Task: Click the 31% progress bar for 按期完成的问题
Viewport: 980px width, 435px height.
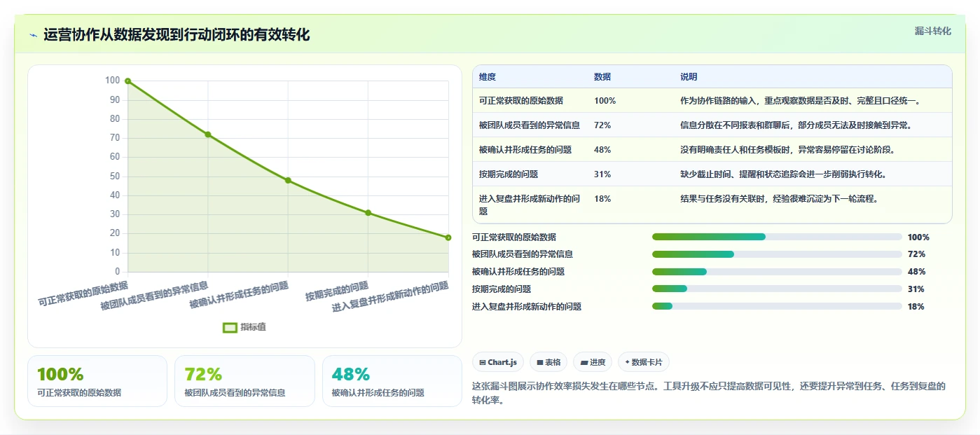Action: coord(777,289)
